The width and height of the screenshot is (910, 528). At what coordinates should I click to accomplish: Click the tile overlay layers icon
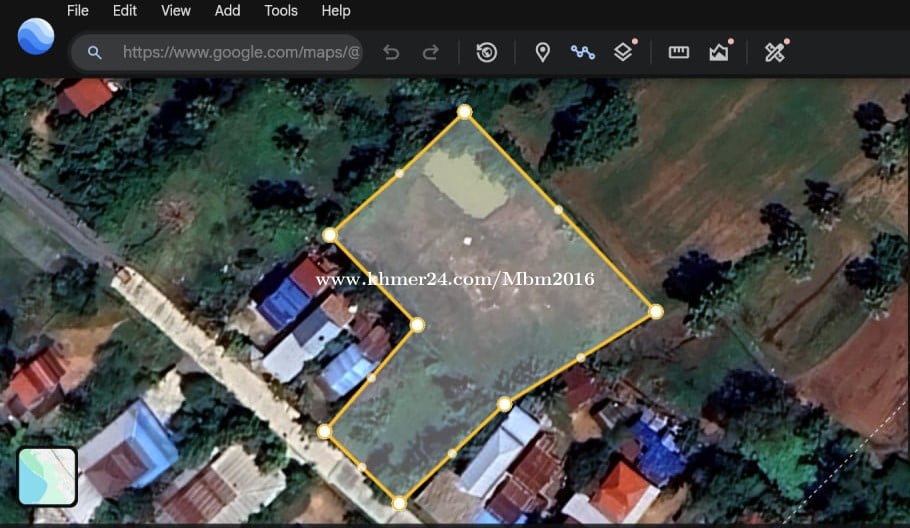coord(623,52)
